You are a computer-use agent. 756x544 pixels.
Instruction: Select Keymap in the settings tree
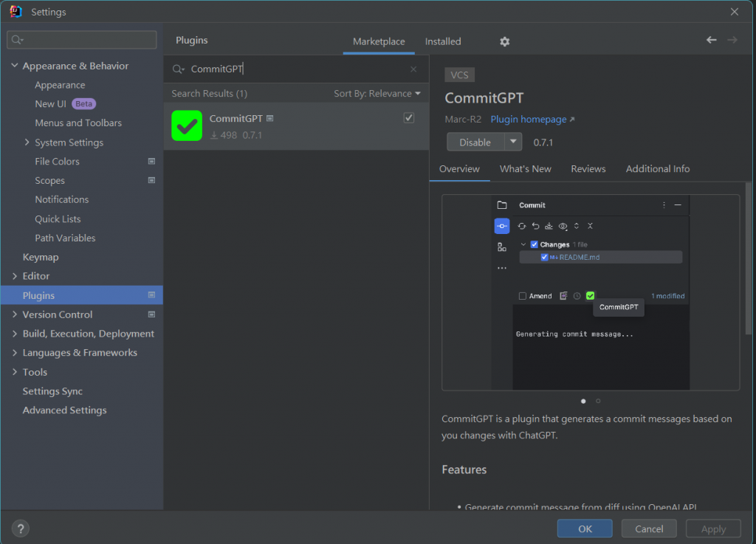41,257
